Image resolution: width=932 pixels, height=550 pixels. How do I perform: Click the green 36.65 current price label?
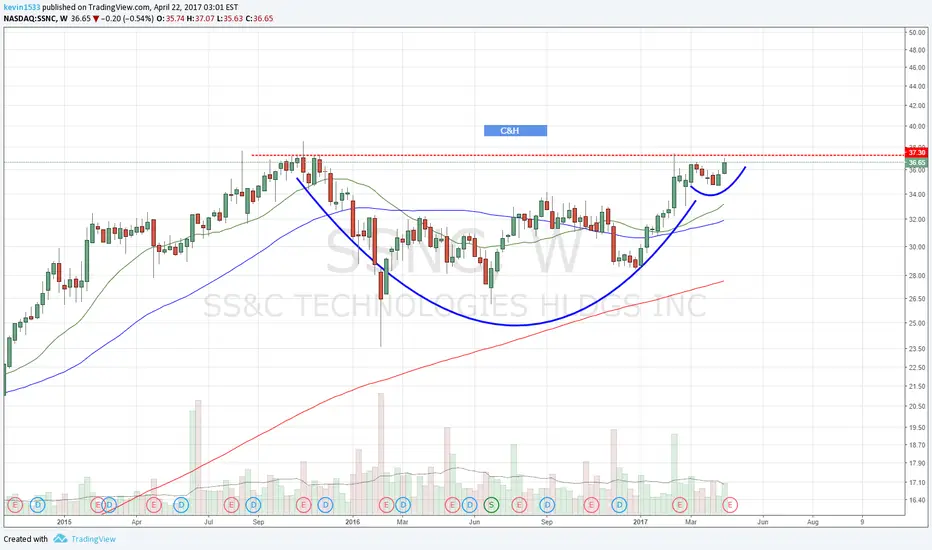tap(917, 162)
